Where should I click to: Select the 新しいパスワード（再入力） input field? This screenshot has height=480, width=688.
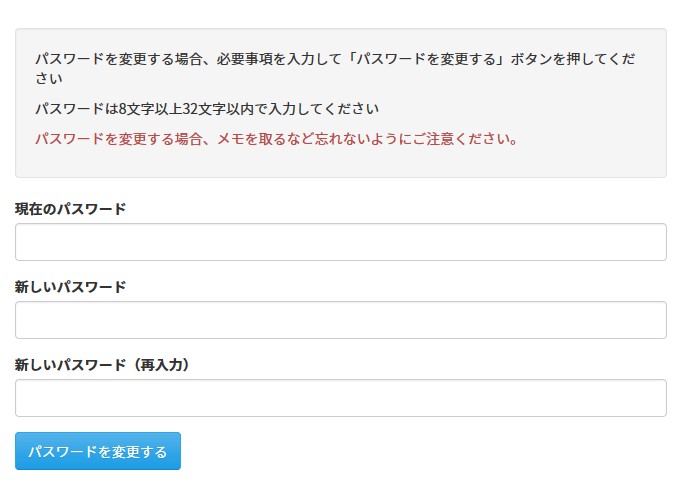(x=340, y=398)
